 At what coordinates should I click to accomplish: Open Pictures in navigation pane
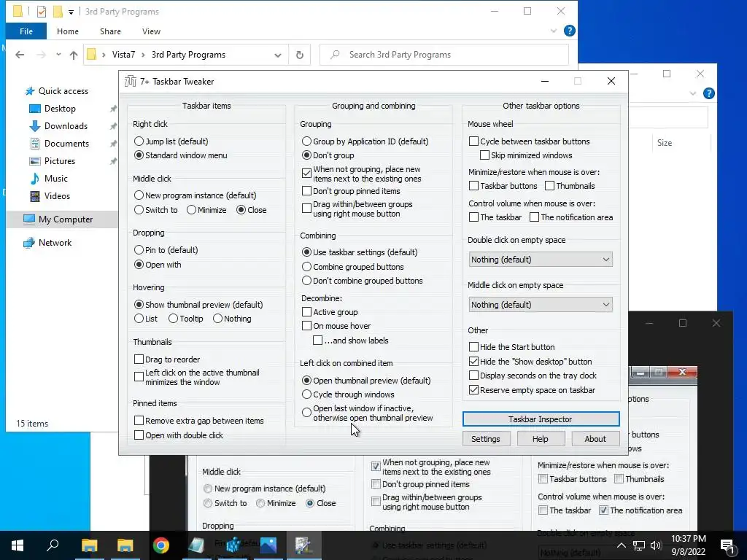click(60, 161)
